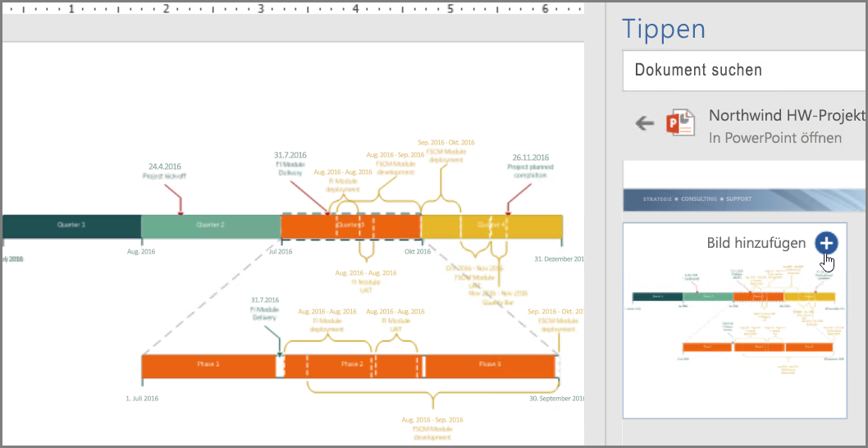This screenshot has width=868, height=448.
Task: Select the 1. Juli 2016 date label
Action: coord(142,398)
